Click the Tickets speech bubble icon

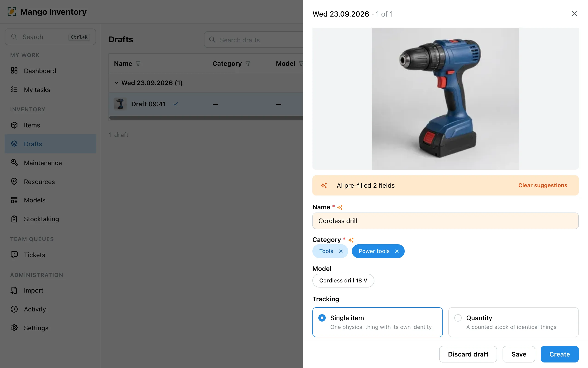pos(14,255)
